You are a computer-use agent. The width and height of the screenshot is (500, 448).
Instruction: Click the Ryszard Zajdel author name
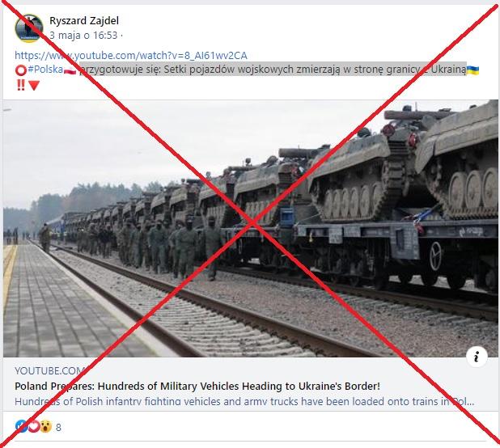tap(84, 21)
